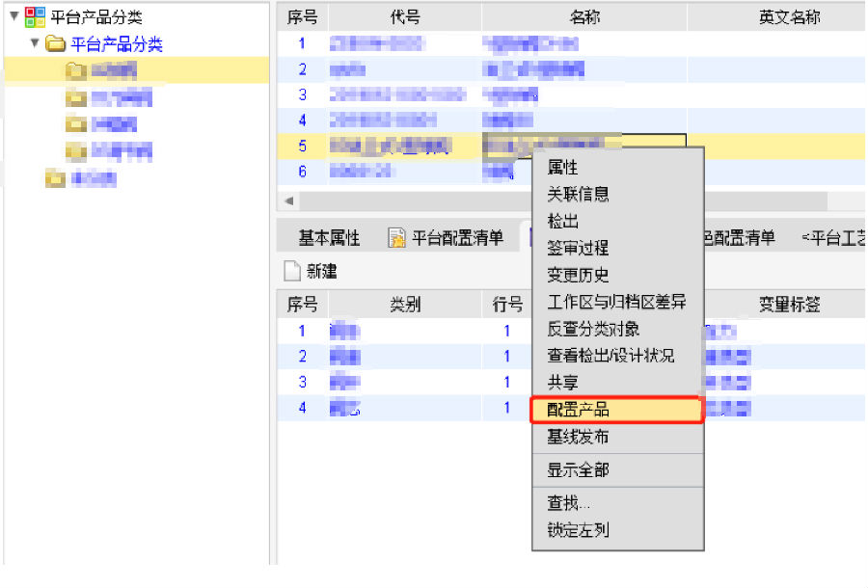The image size is (868, 588).
Task: Click the lower table 类别 column header
Action: click(x=405, y=305)
